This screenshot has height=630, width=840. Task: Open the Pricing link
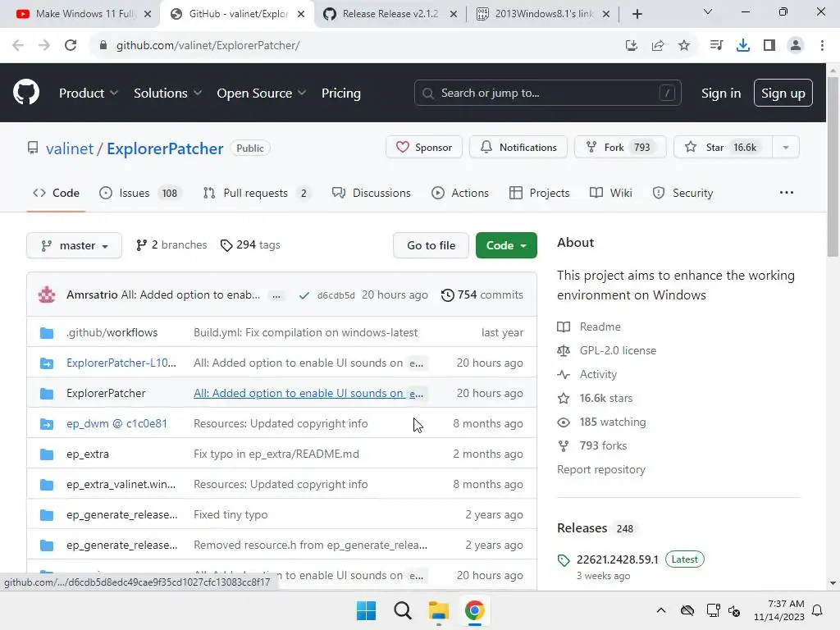pos(340,94)
